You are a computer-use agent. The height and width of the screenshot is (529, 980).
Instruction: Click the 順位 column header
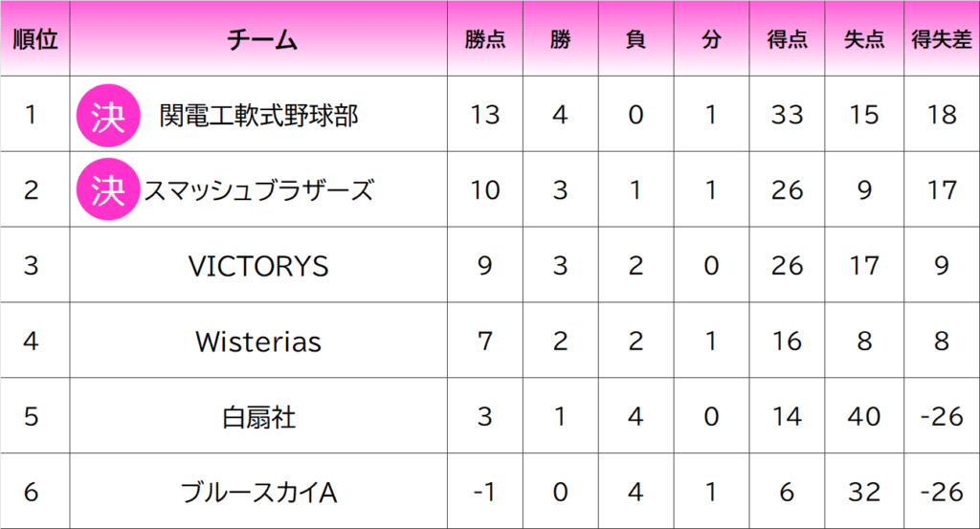[35, 39]
